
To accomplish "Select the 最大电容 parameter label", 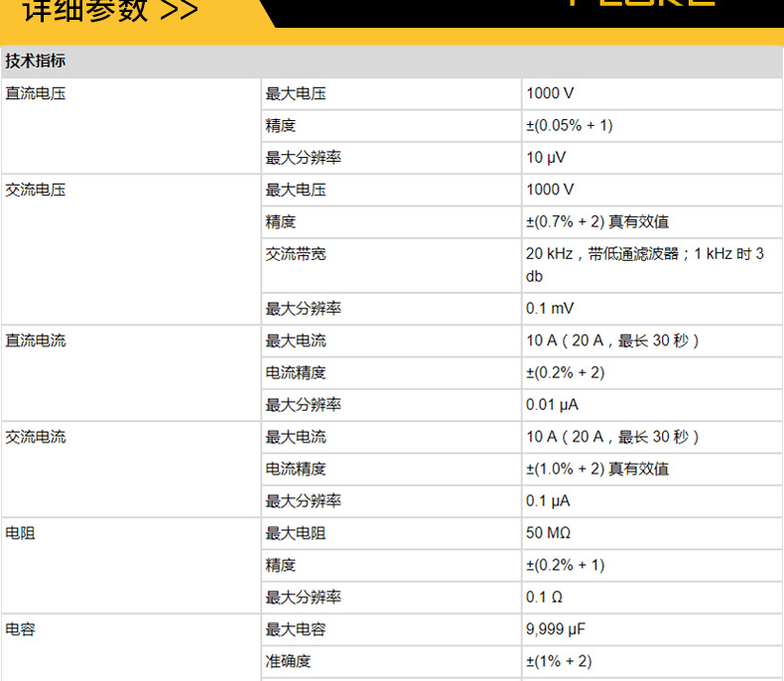I will point(296,629).
